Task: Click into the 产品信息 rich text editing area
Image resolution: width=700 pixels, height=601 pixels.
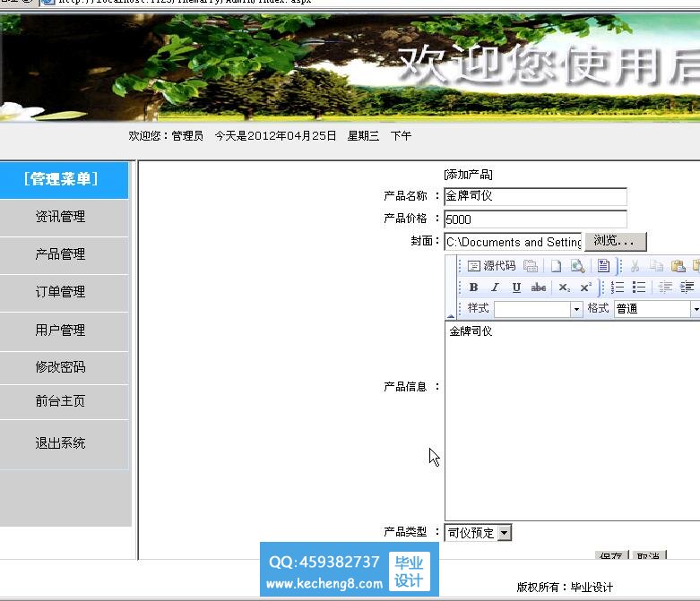Action: coord(573,420)
